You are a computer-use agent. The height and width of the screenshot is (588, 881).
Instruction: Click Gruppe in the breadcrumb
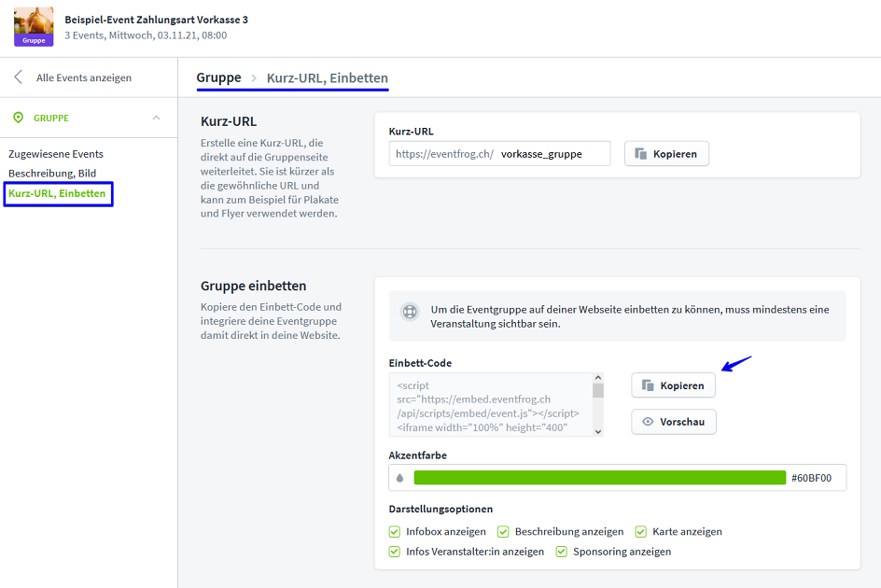pos(218,77)
